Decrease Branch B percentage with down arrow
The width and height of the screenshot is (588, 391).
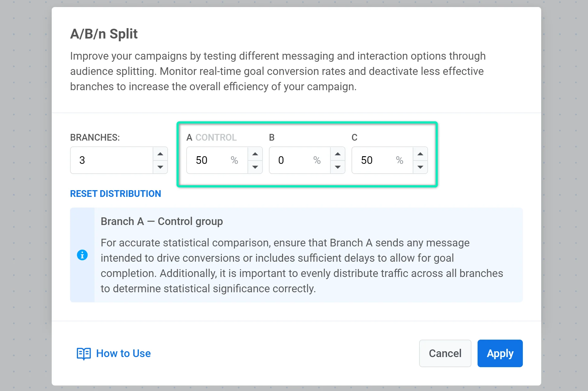point(338,167)
